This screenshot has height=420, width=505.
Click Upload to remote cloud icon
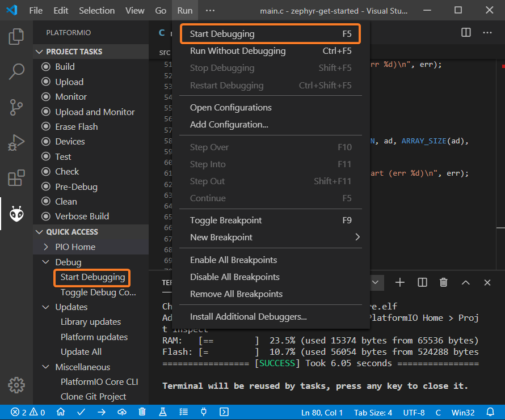click(x=122, y=412)
